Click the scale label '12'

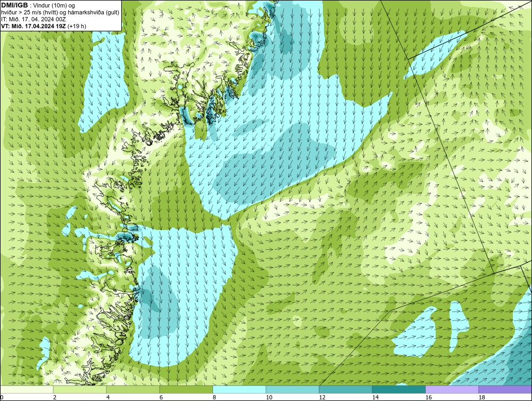click(x=322, y=397)
